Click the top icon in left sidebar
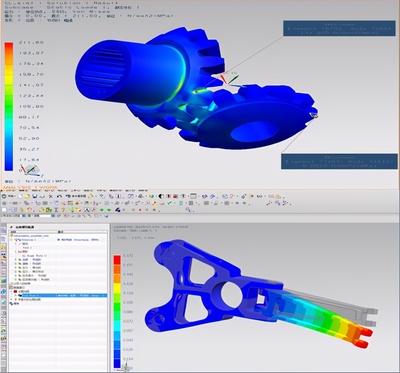The image size is (400, 373). click(x=3, y=230)
